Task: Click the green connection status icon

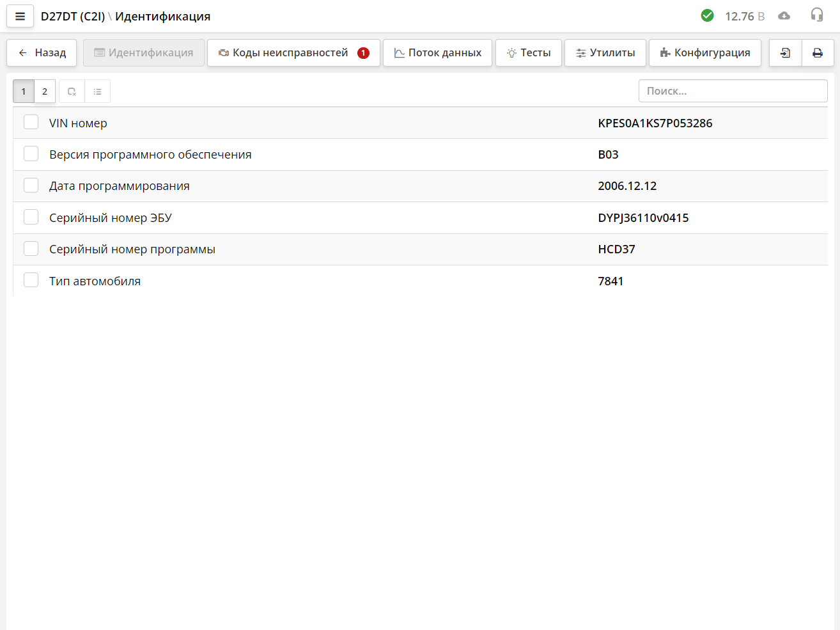Action: tap(707, 16)
